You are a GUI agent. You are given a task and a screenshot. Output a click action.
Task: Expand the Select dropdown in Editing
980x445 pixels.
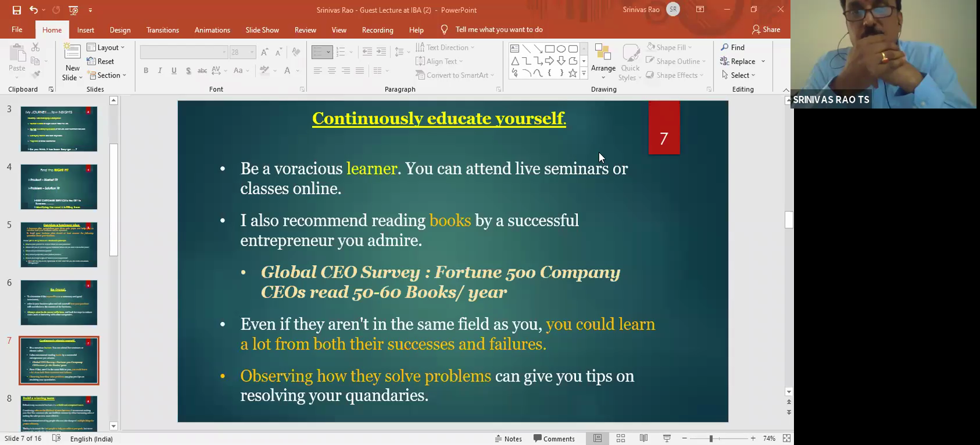tap(738, 75)
